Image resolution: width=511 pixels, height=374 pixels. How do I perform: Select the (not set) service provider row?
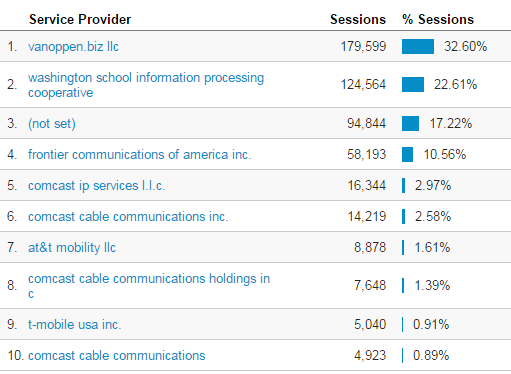point(255,124)
